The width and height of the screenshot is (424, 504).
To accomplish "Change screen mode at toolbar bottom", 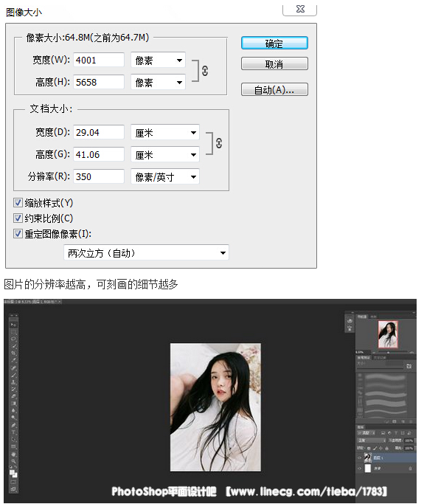I will 13,489.
